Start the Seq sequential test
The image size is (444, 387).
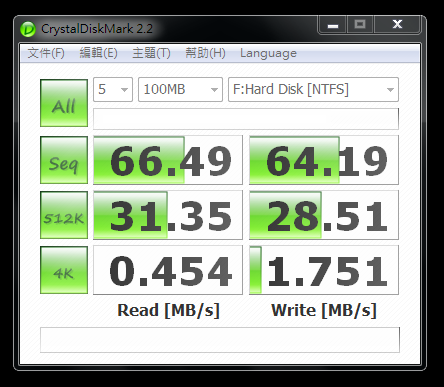(64, 160)
